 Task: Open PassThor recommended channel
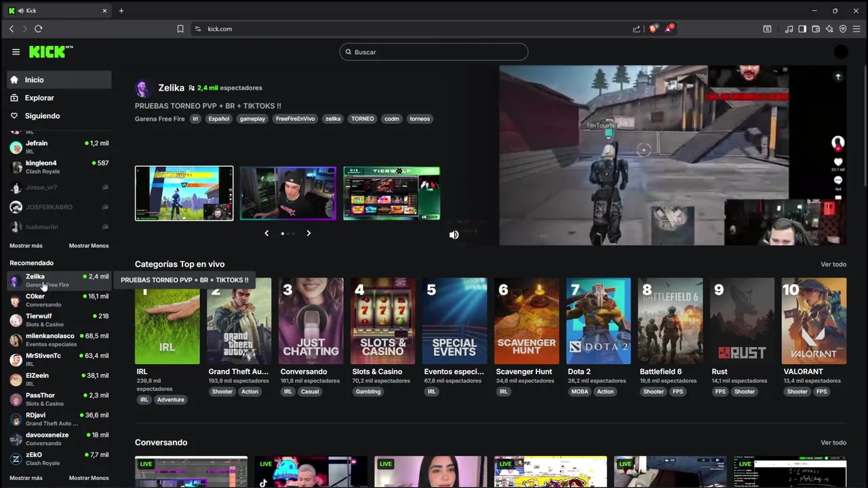[x=60, y=399]
